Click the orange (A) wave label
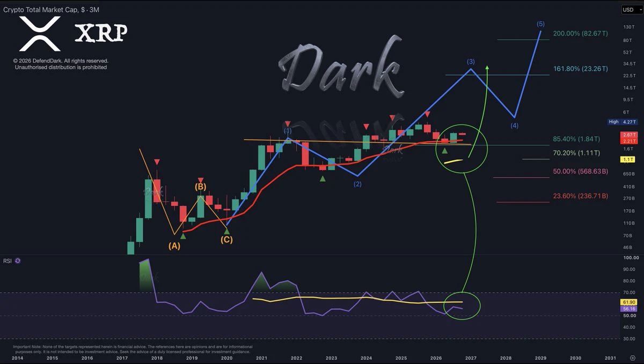The height and width of the screenshot is (364, 644). (174, 246)
